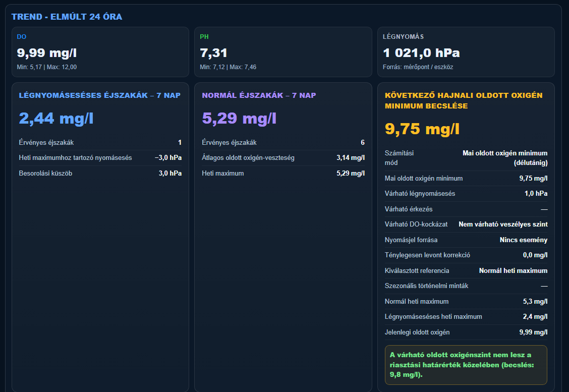This screenshot has width=569, height=392.
Task: Click the 'Besorolási küszöb' label
Action: click(x=45, y=174)
